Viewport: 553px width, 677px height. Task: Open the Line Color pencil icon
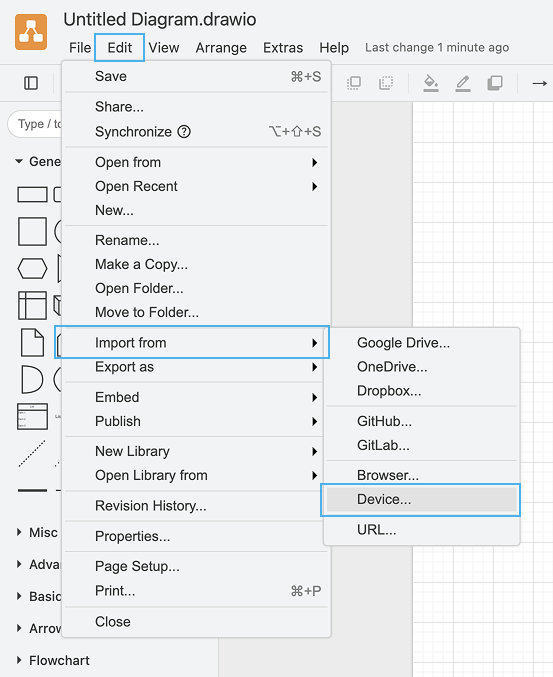pos(463,83)
